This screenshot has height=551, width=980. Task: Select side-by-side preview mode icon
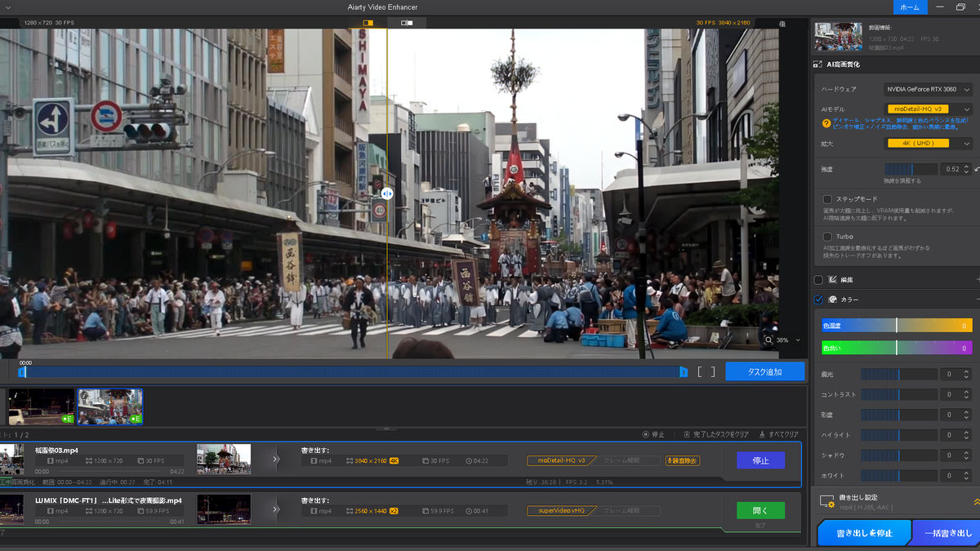[407, 23]
